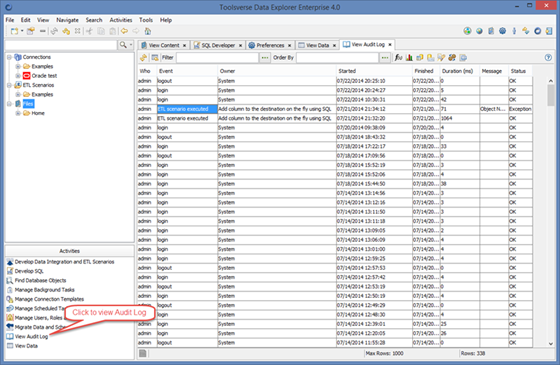Select the Oracle test connection
560x365 pixels.
[44, 76]
